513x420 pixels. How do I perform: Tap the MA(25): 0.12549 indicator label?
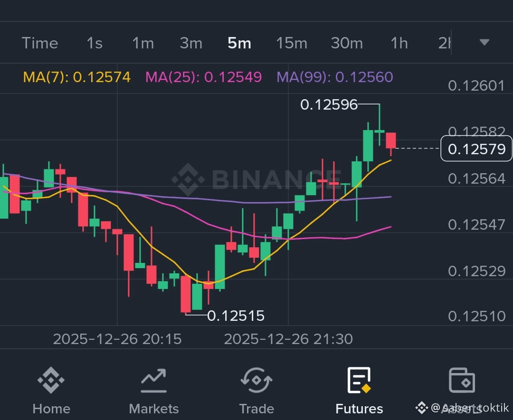pos(203,77)
